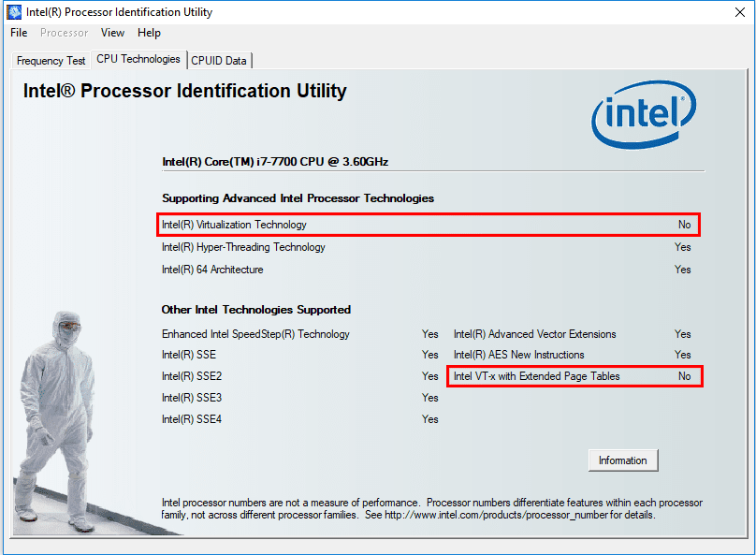Click the 'Yes' value for 64 Architecture

click(682, 270)
